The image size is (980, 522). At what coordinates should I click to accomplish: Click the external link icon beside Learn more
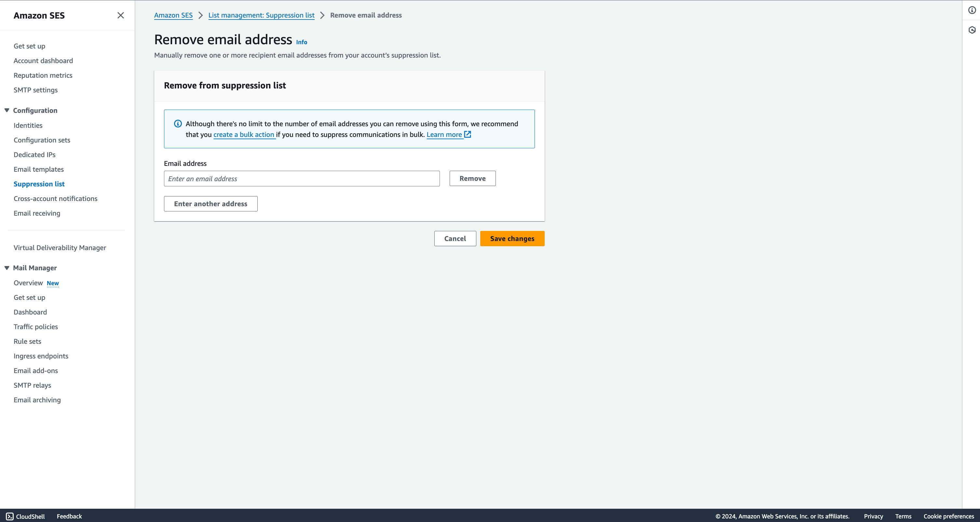point(468,134)
